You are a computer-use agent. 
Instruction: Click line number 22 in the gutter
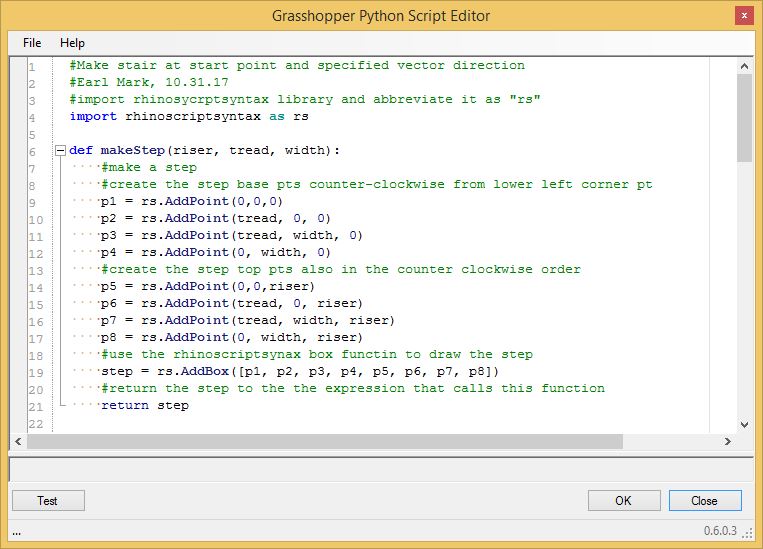[36, 424]
